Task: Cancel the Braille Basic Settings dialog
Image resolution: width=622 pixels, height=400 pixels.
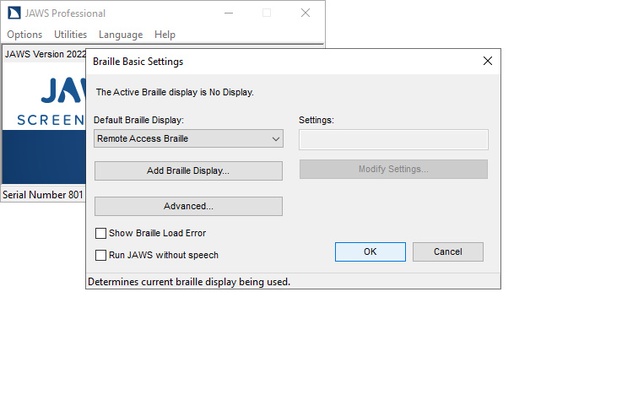Action: tap(447, 252)
